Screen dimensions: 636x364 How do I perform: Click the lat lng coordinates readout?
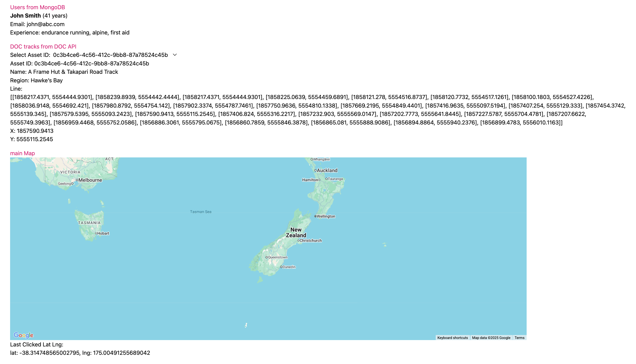(x=80, y=353)
